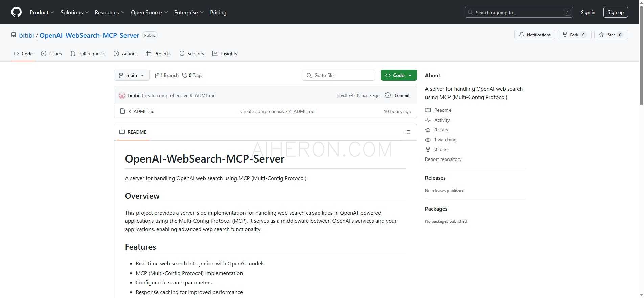This screenshot has width=644, height=298.
Task: Open latest commit message in the commit header
Action: pos(179,95)
